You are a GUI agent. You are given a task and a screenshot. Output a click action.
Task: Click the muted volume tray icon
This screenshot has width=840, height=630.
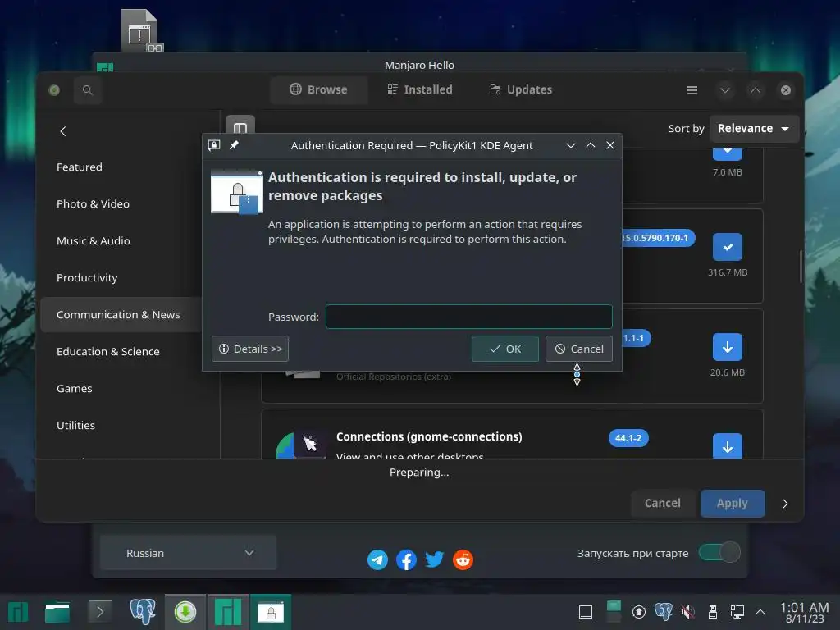click(x=688, y=612)
